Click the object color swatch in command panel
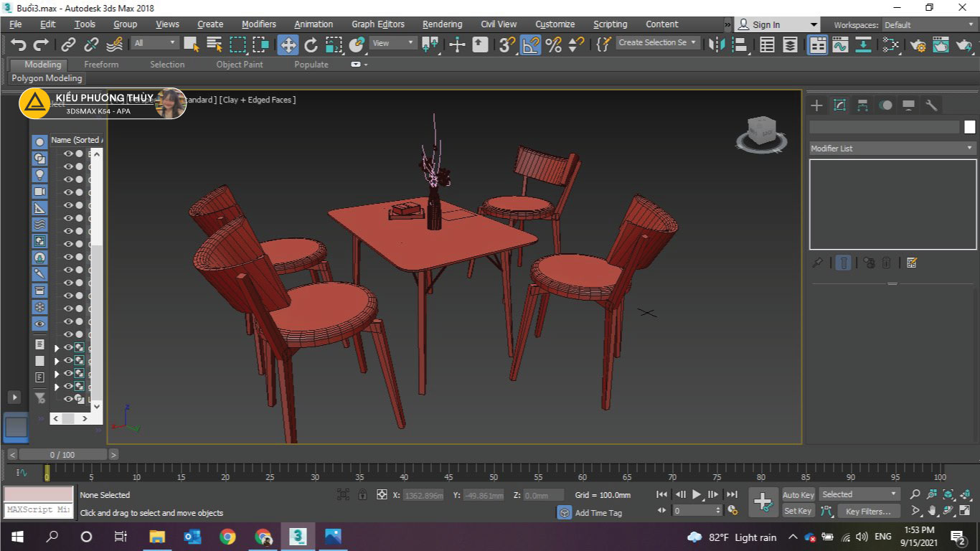Viewport: 980px width, 551px height. coord(969,127)
